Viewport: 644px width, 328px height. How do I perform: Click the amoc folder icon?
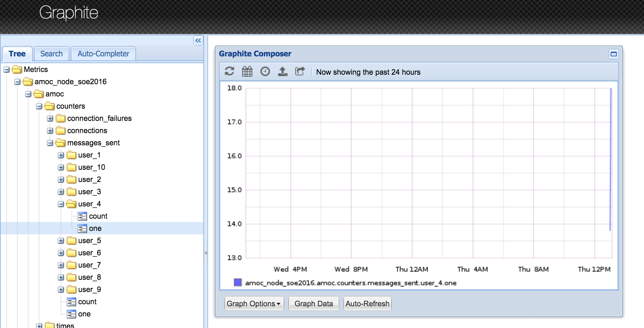click(x=39, y=94)
